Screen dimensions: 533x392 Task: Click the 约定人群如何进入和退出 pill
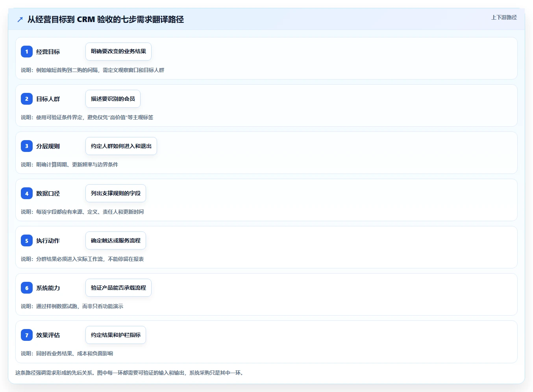(x=121, y=146)
